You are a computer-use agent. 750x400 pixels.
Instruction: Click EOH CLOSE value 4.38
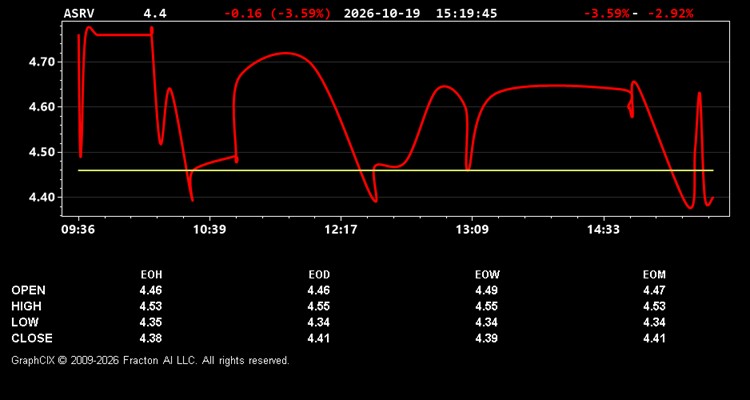coord(151,338)
